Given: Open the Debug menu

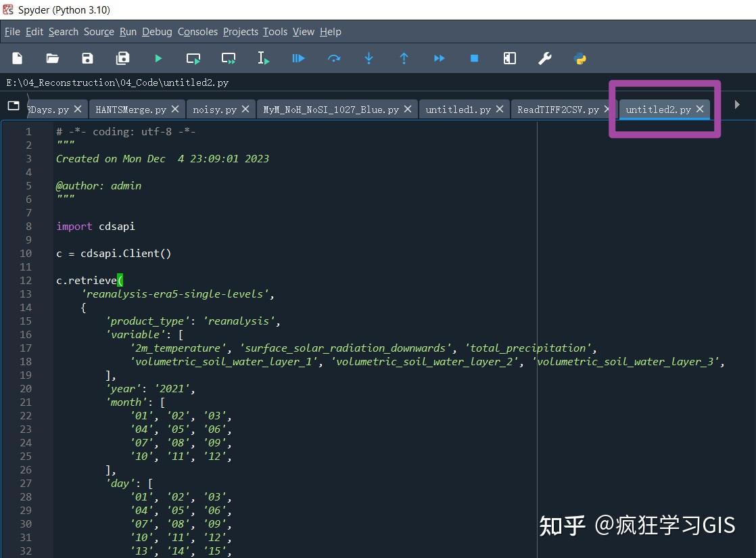Looking at the screenshot, I should coord(157,32).
